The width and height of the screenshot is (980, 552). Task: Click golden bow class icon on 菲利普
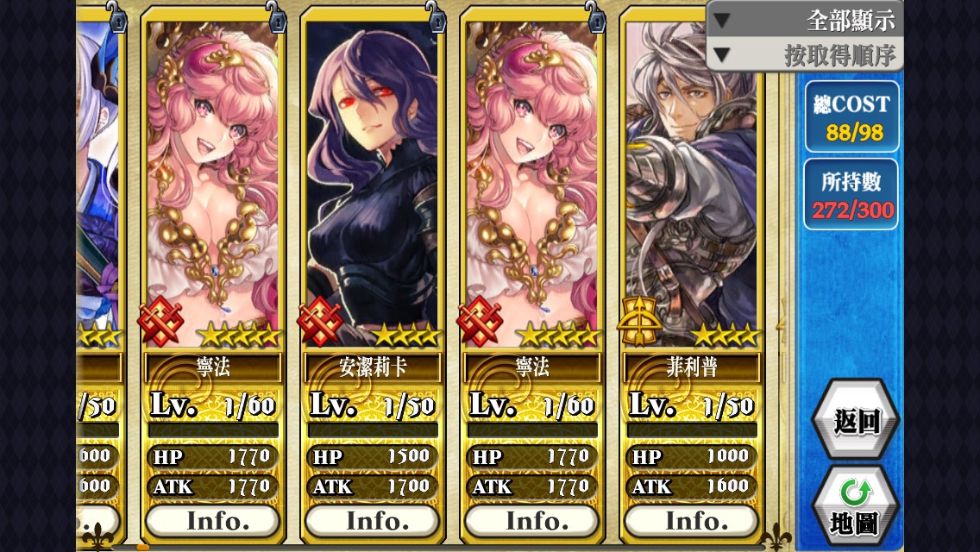[x=639, y=322]
